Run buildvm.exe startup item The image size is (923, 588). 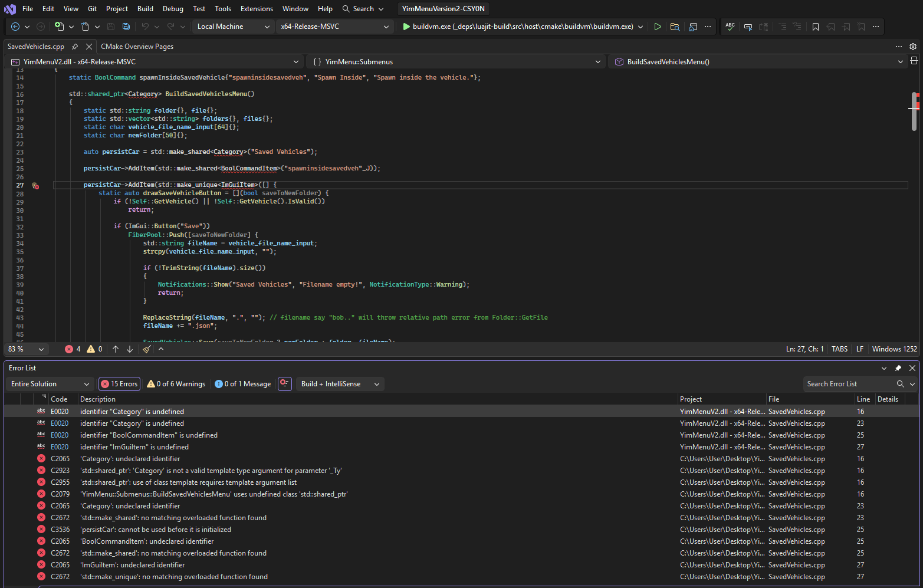point(518,27)
